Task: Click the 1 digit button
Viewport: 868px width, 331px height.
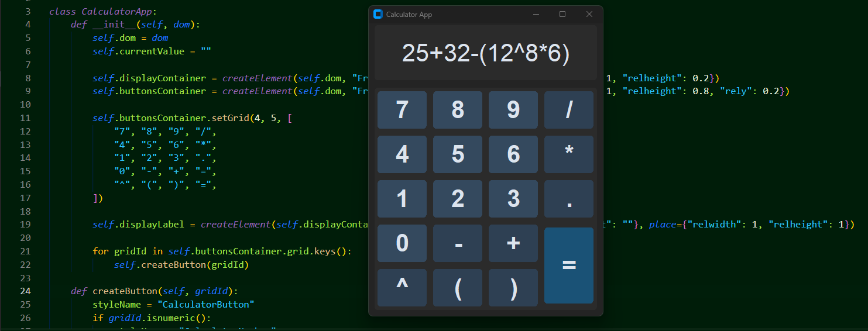Action: (402, 199)
